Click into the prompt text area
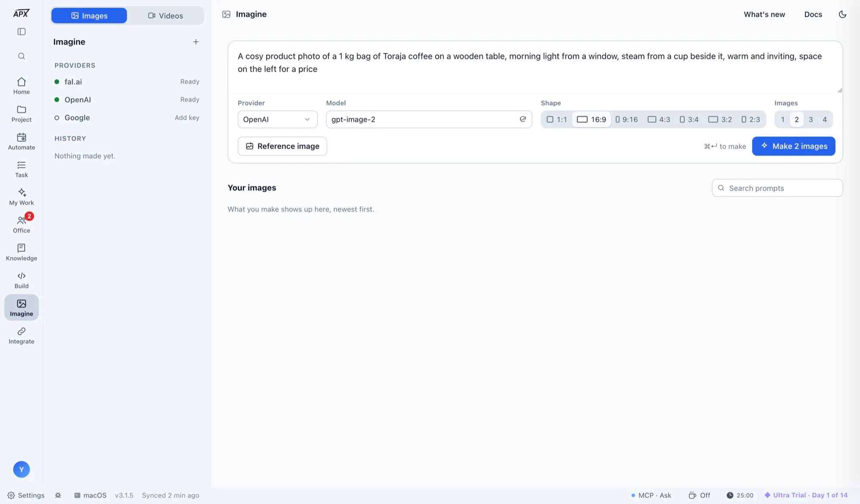This screenshot has width=860, height=504. point(535,67)
